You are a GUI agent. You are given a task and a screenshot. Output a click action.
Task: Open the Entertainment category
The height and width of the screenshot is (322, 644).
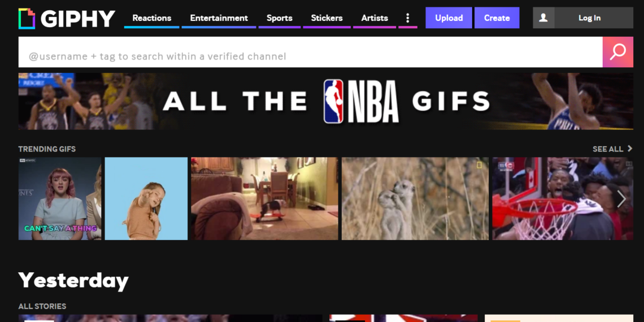(x=219, y=18)
